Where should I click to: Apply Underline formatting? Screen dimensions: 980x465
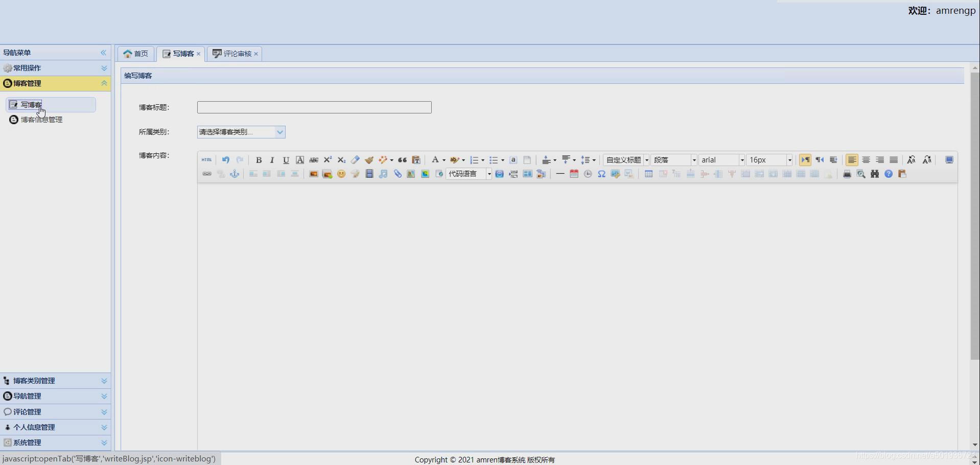tap(286, 160)
